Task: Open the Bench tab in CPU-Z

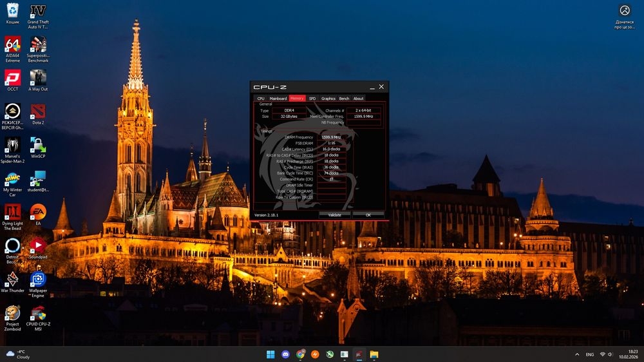Action: click(x=344, y=99)
